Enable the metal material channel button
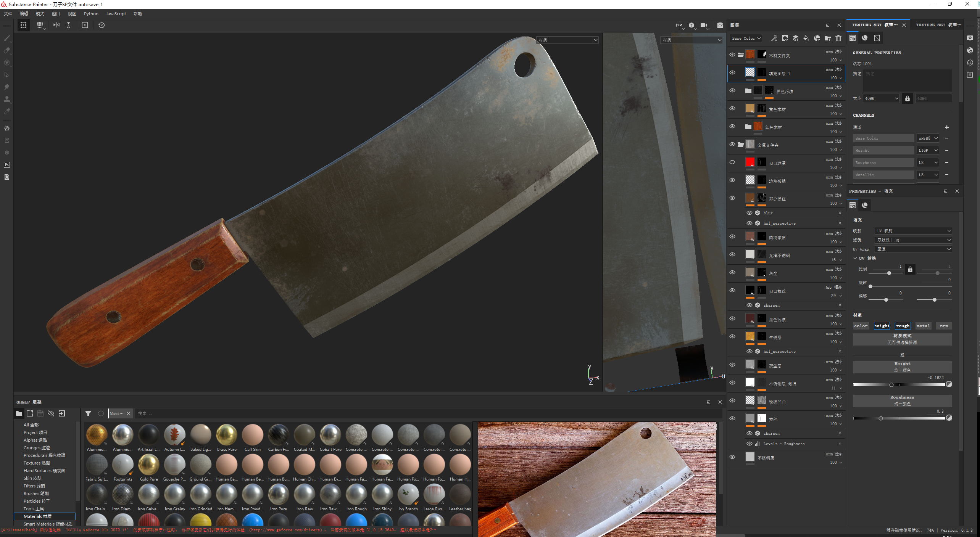The width and height of the screenshot is (980, 537). (x=923, y=326)
